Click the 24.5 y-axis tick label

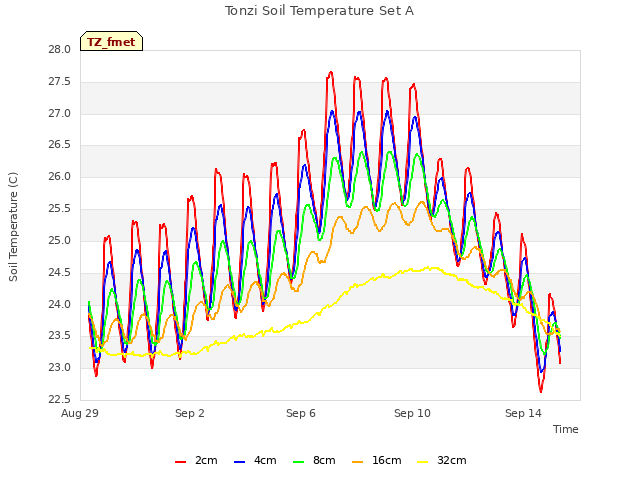(x=60, y=272)
